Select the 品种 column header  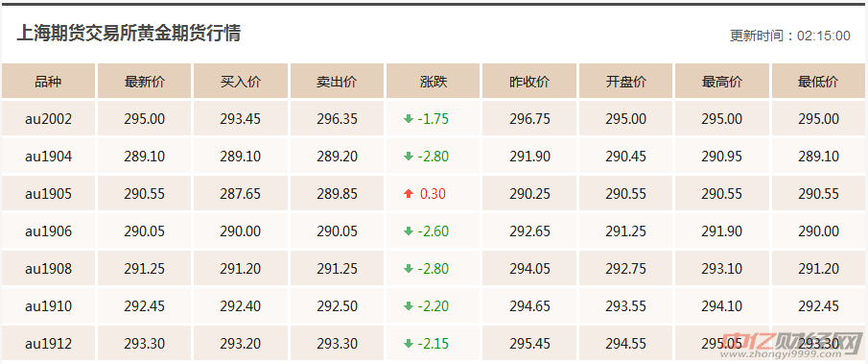48,81
